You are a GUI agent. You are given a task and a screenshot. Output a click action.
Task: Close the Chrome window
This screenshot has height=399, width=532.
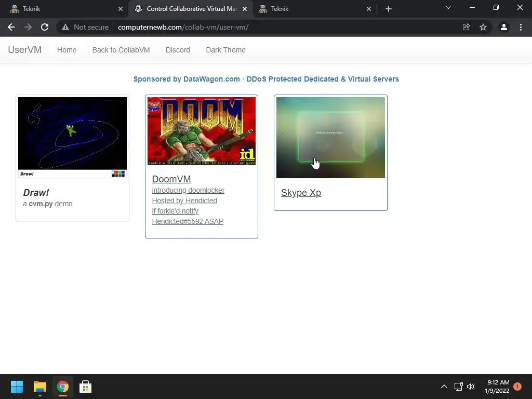click(520, 7)
